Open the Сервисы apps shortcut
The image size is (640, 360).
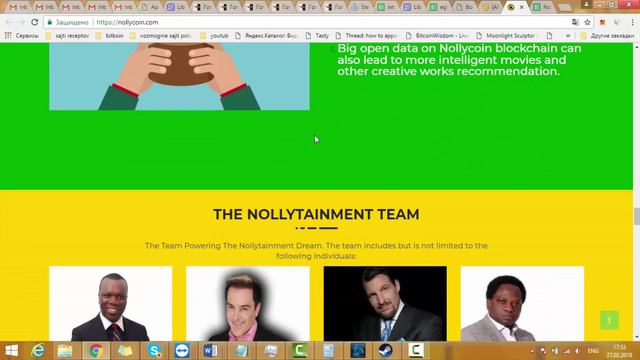pyautogui.click(x=22, y=36)
